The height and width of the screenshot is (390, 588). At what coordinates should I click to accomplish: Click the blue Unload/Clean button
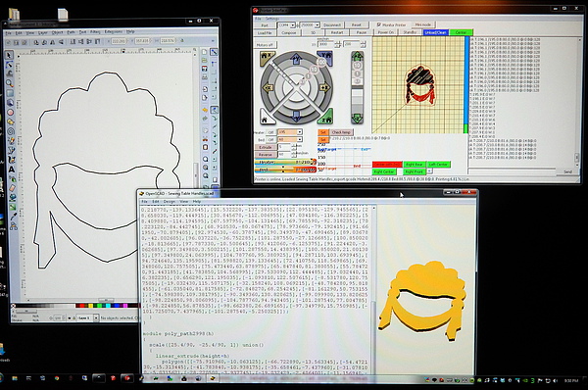(436, 32)
